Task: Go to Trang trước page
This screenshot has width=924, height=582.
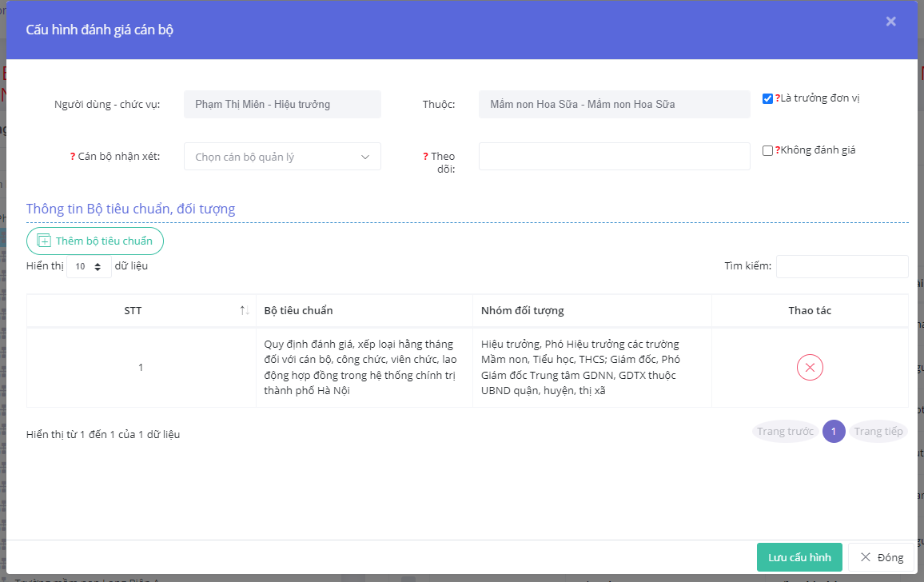Action: (785, 432)
